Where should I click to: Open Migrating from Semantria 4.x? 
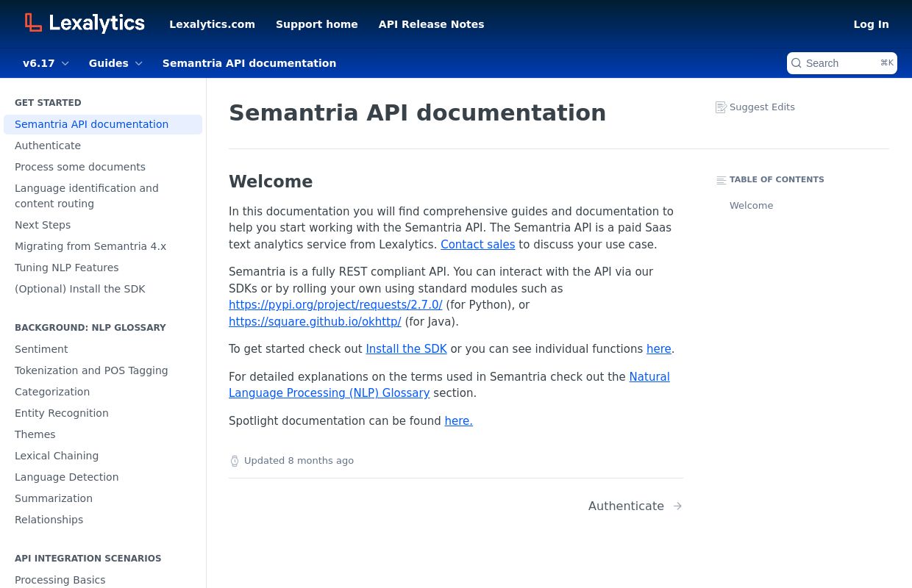(x=103, y=246)
